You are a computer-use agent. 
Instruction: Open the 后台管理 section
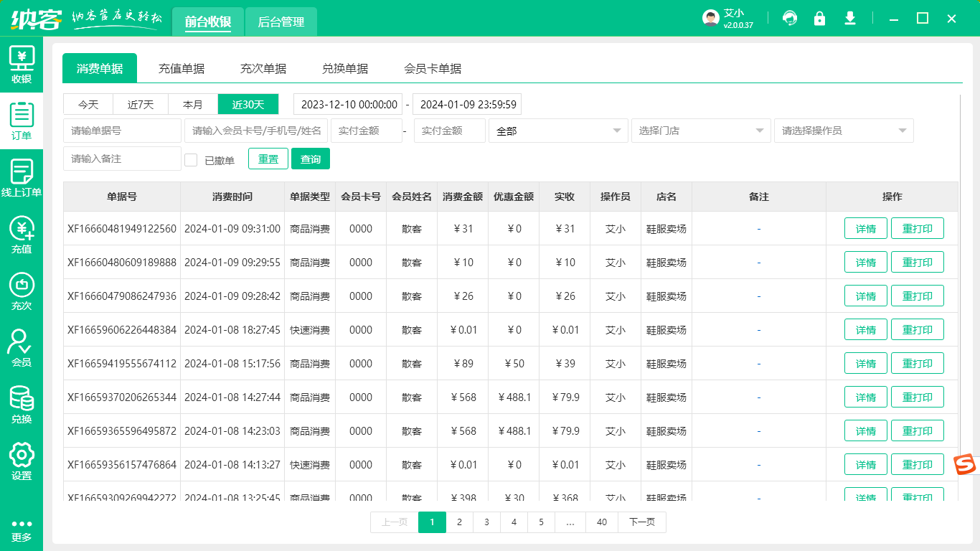coord(281,22)
